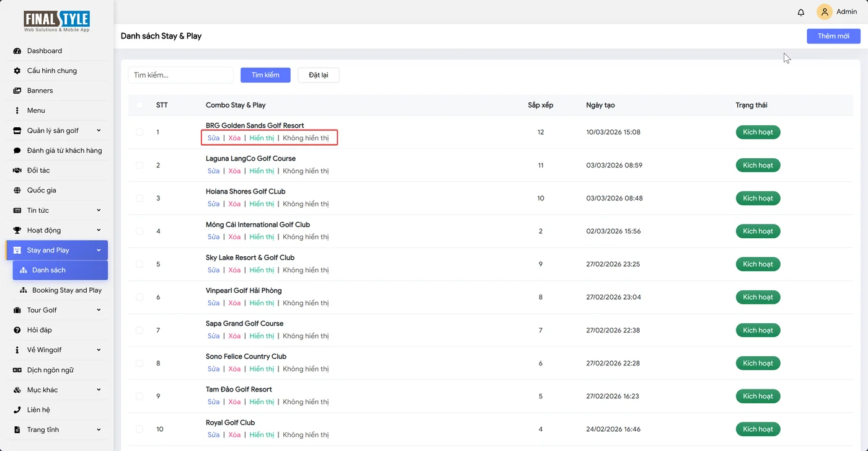Click Sửa for Royal Golf Club

click(x=214, y=435)
